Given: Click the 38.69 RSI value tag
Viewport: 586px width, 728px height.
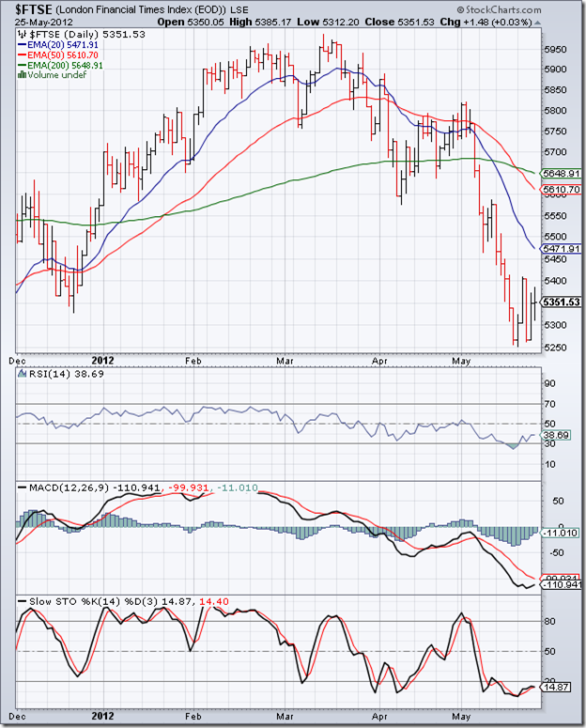Looking at the screenshot, I should pos(555,435).
